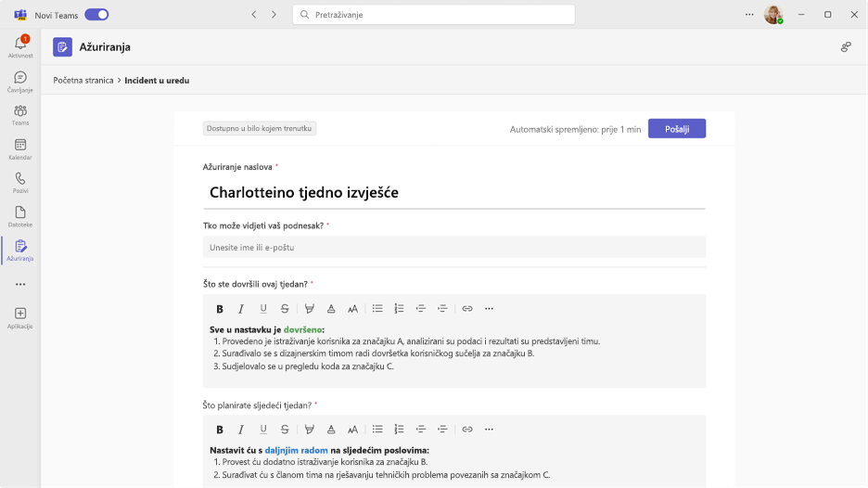Expand more apps ellipsis in the sidebar
868x488 pixels.
(20, 284)
